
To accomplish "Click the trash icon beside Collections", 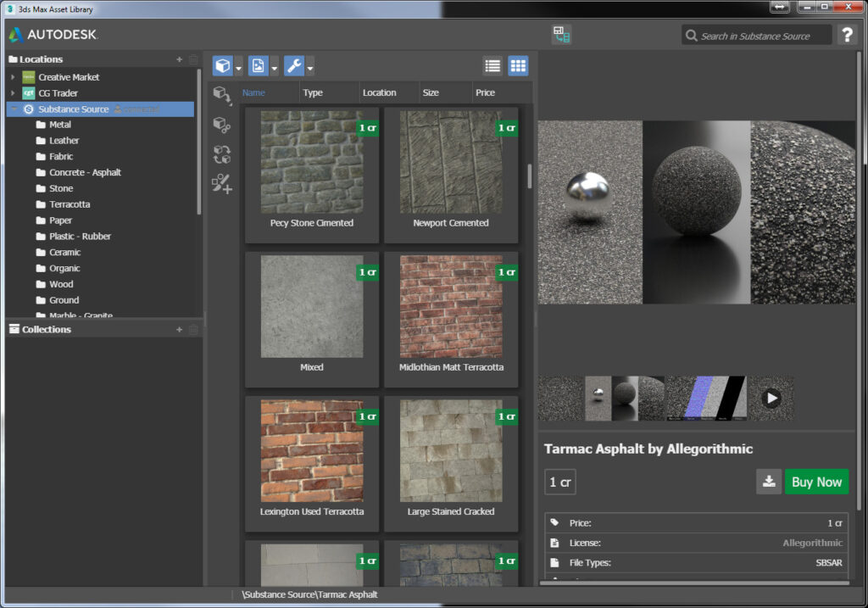I will click(193, 330).
